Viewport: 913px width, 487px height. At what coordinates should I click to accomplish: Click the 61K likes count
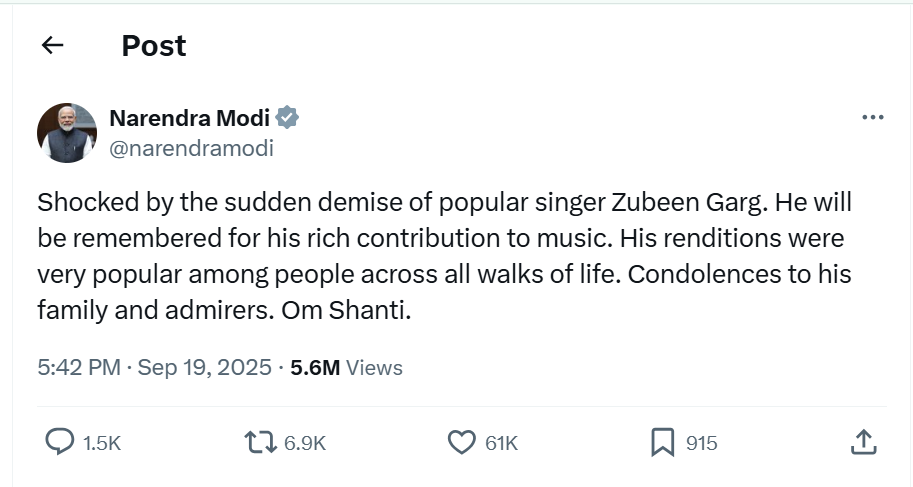click(501, 443)
